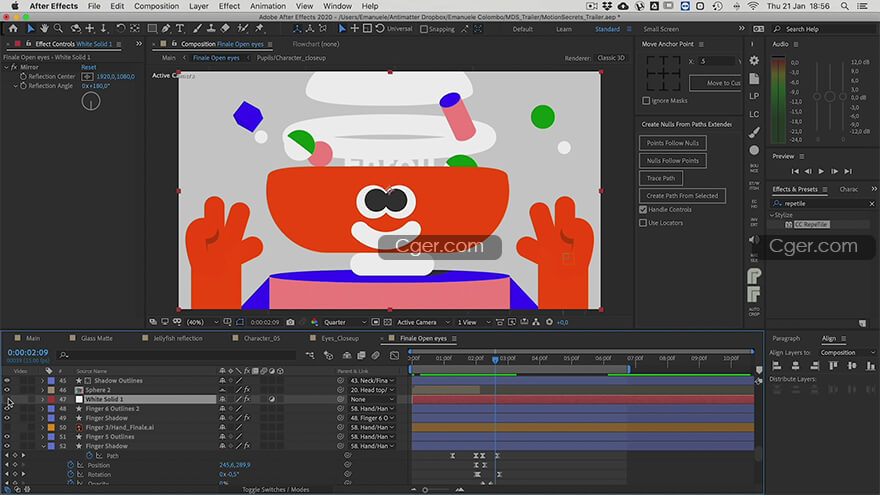Uncheck the Handle Controls checkbox

(x=643, y=209)
